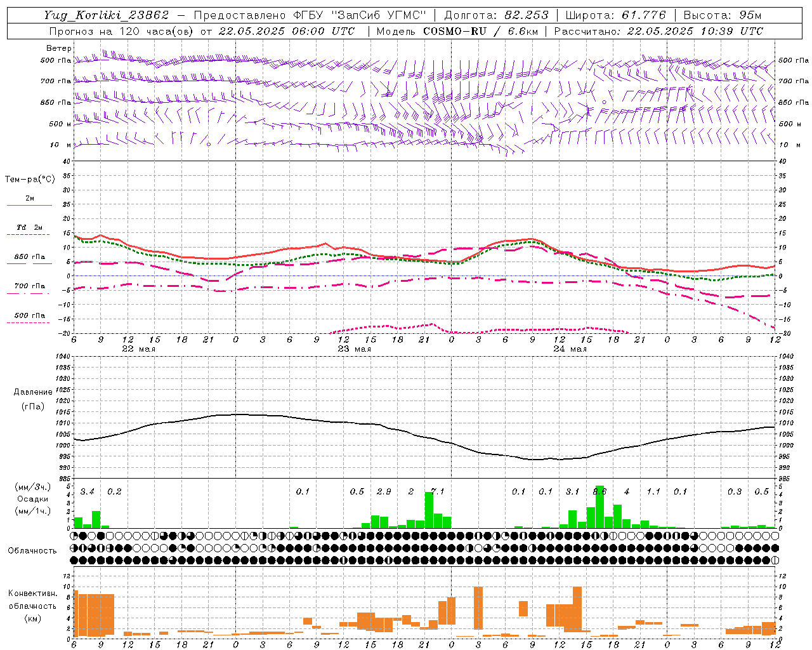Screen dimensions: 812x650
Task: Click the Рассчитано: 22.05.2025 10:39 UTC text
Action: 658,31
